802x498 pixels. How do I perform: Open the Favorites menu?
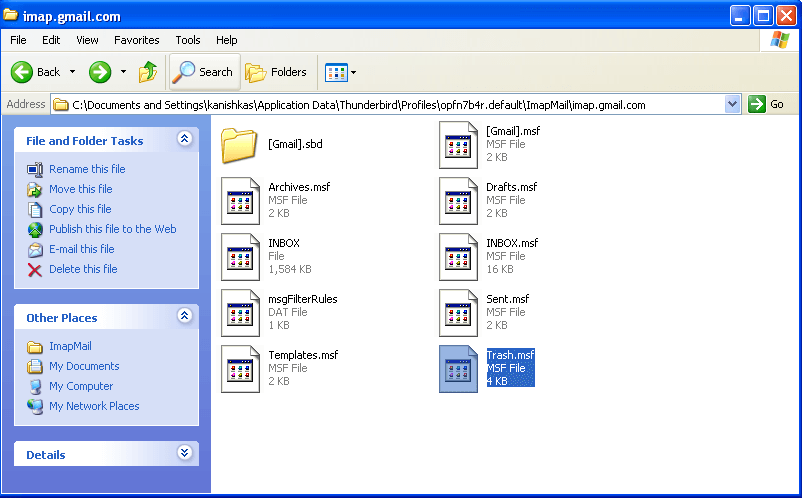coord(137,40)
